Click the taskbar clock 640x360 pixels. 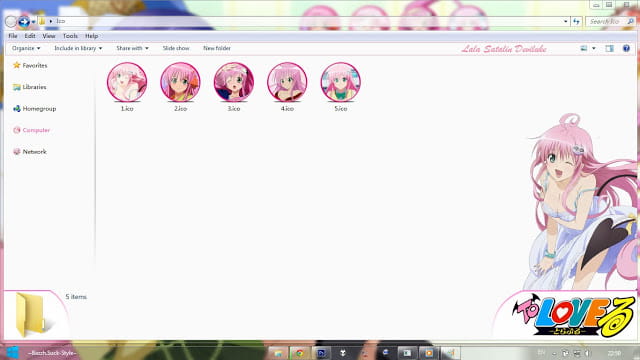point(614,353)
